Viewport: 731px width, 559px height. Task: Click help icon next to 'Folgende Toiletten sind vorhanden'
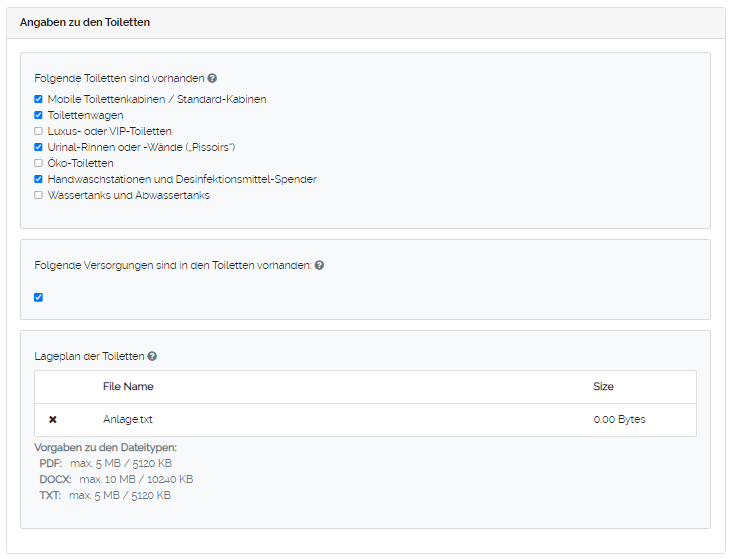(212, 78)
